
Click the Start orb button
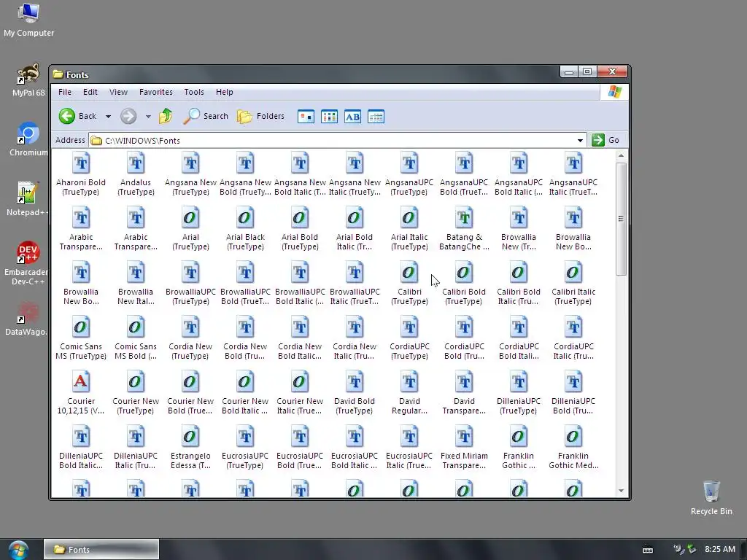pos(18,549)
